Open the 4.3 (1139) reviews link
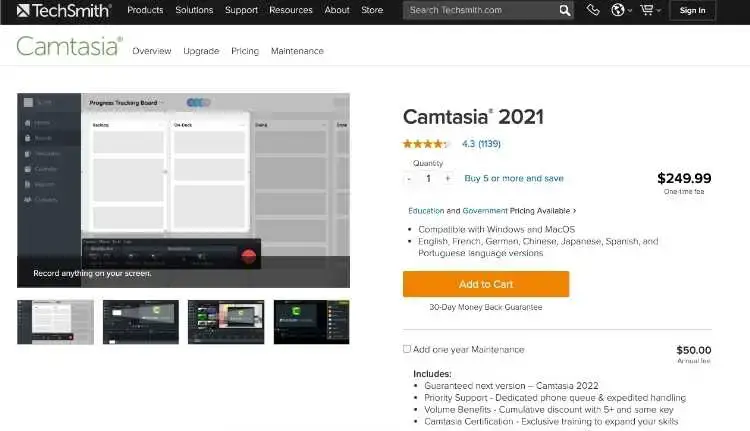This screenshot has width=750, height=431. (x=481, y=144)
